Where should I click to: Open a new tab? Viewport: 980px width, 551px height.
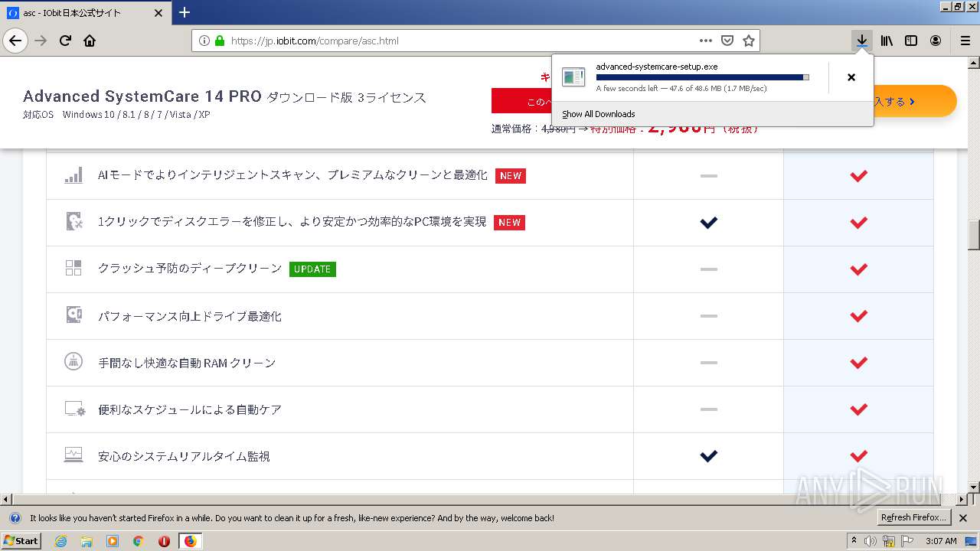tap(185, 12)
